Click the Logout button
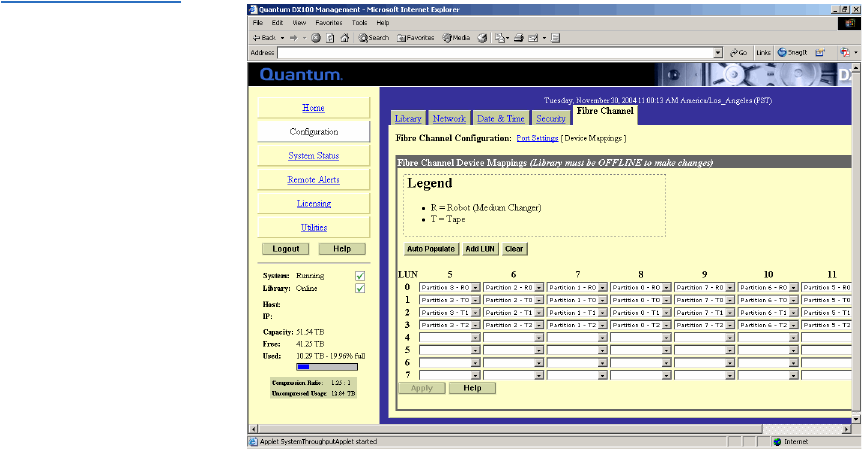862x449 pixels. (286, 249)
